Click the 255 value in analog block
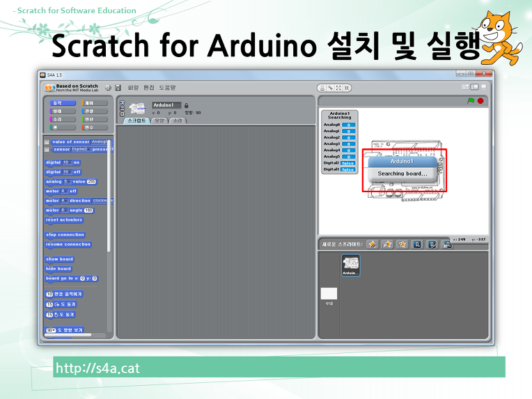Screen dimensions: 532x399 [x=92, y=182]
